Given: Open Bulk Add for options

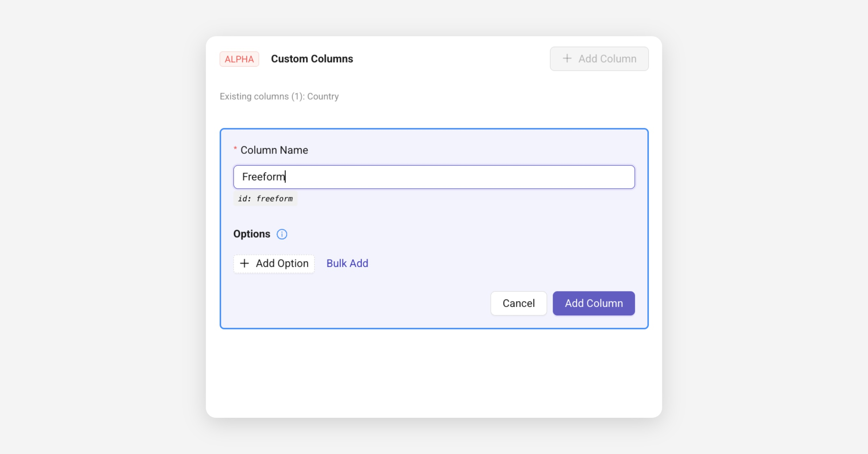Looking at the screenshot, I should point(347,263).
